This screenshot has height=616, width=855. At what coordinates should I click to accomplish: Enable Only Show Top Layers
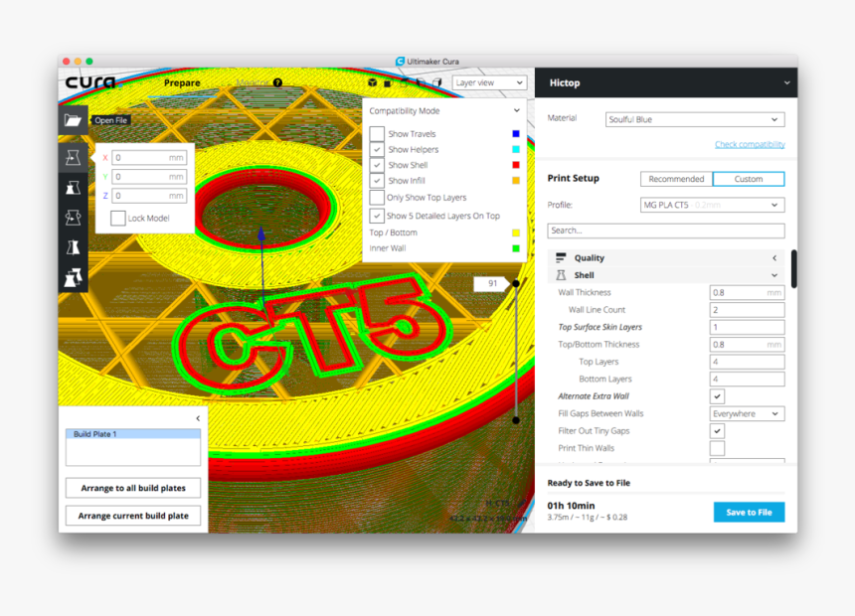(377, 198)
